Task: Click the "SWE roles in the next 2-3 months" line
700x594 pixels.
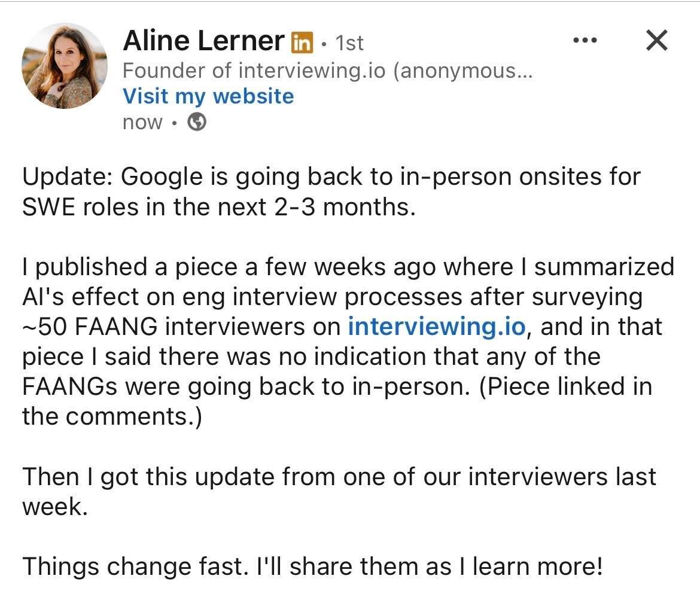Action: (218, 208)
